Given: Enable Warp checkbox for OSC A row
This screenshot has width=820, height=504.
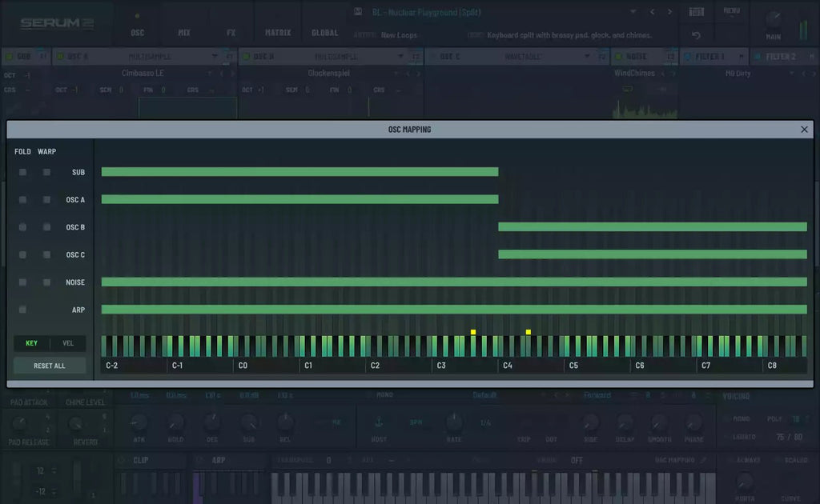Looking at the screenshot, I should [46, 200].
